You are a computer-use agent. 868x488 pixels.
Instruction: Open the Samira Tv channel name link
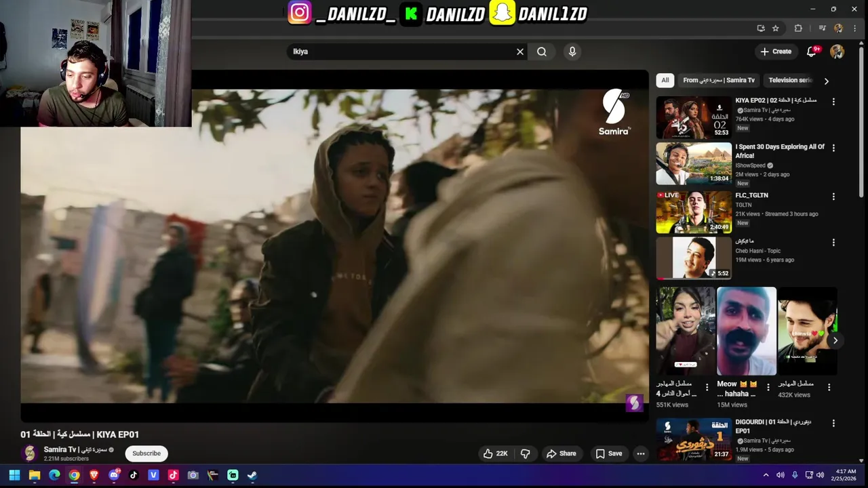[x=75, y=449]
